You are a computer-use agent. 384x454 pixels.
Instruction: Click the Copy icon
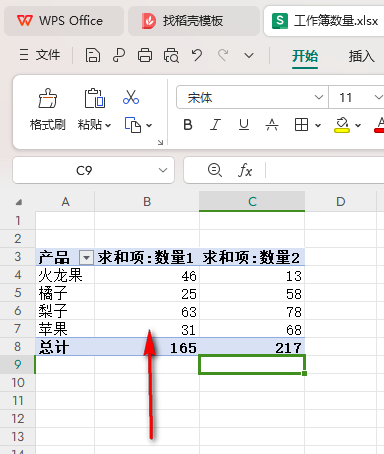(133, 125)
